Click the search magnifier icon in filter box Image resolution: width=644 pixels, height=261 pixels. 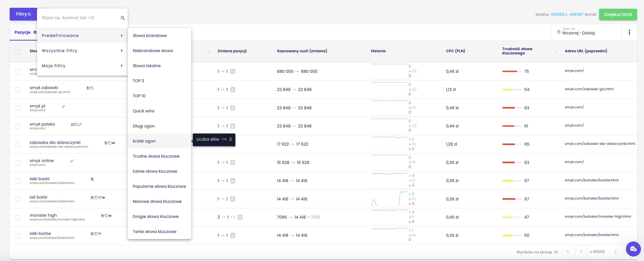123,18
